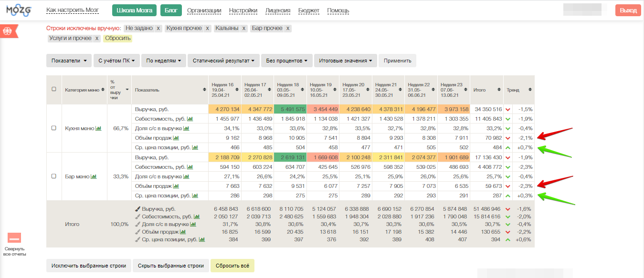Tick the Бар меню row checkbox
Viewport: 644px width, 278px height.
54,176
